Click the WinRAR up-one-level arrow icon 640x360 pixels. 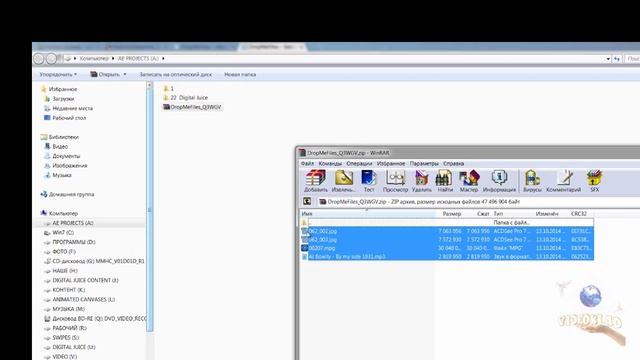(307, 201)
